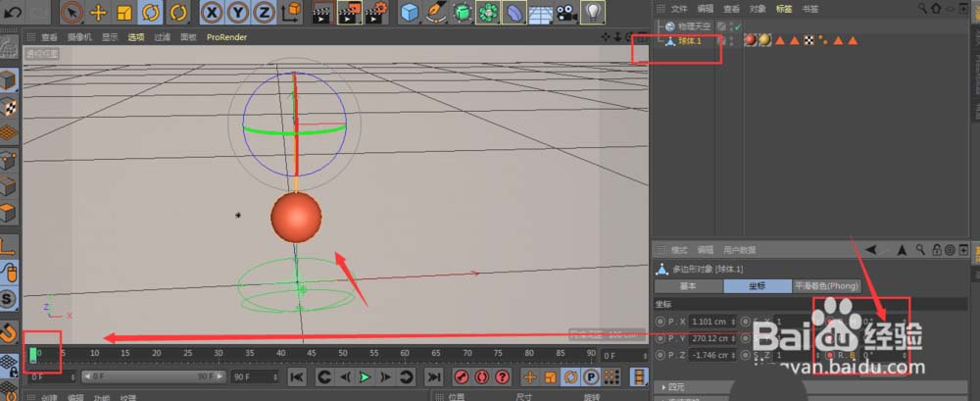This screenshot has height=401, width=980.
Task: Switch to the 坐标 tab
Action: (755, 286)
